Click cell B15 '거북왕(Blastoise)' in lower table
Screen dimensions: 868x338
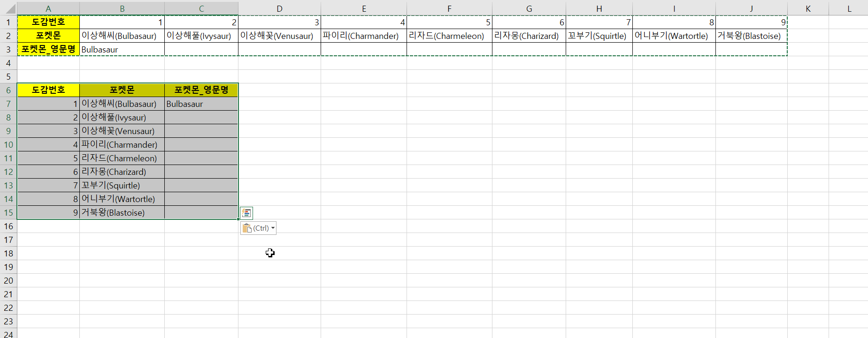coord(122,212)
